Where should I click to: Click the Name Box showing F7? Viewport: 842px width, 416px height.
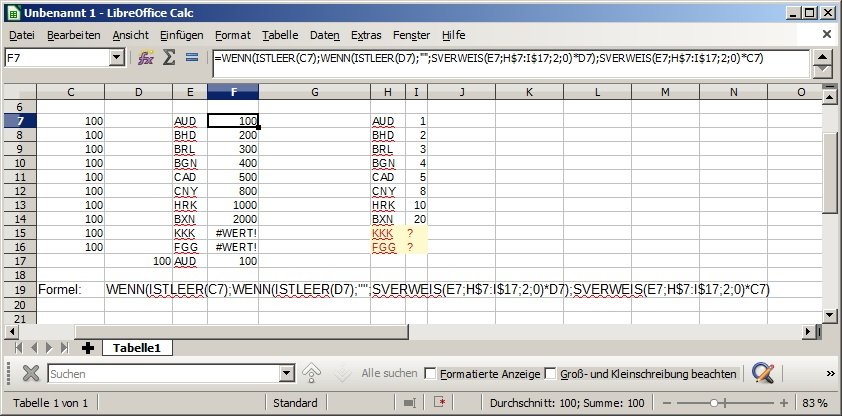tap(56, 58)
